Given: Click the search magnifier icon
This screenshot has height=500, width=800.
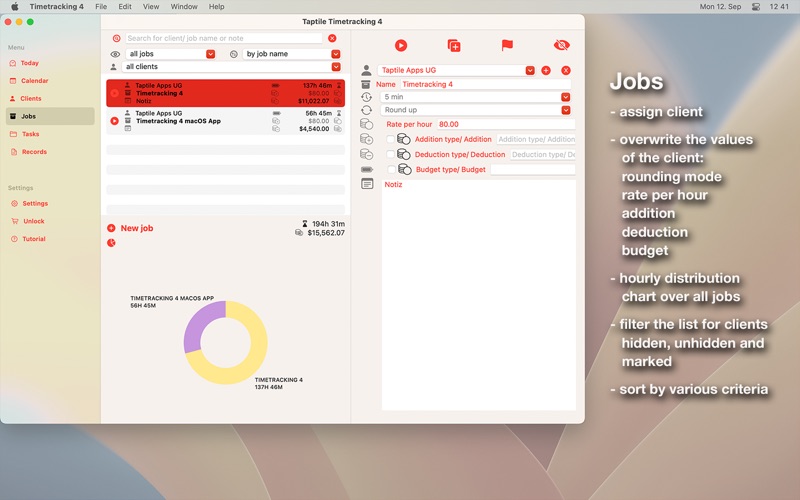Looking at the screenshot, I should (x=116, y=38).
